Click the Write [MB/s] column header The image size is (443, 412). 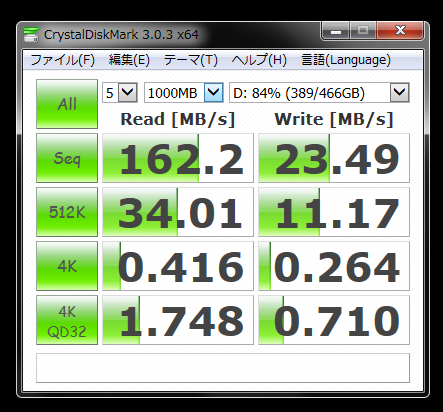pos(334,119)
